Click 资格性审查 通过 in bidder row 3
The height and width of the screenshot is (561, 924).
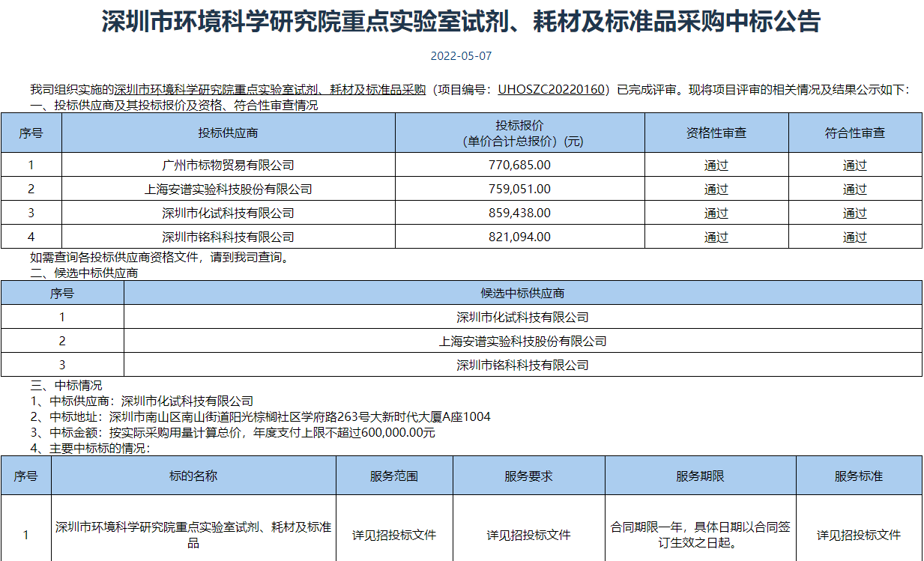[716, 213]
